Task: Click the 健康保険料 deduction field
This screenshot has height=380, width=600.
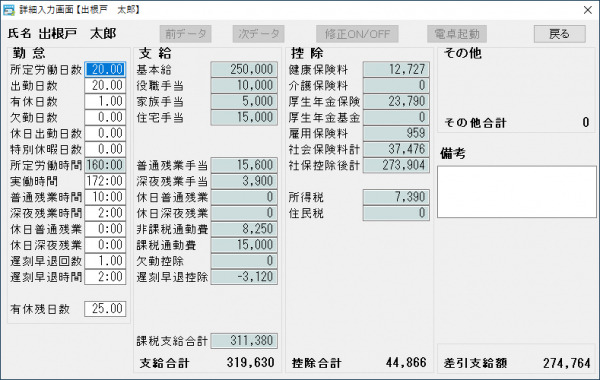Action: (x=396, y=70)
